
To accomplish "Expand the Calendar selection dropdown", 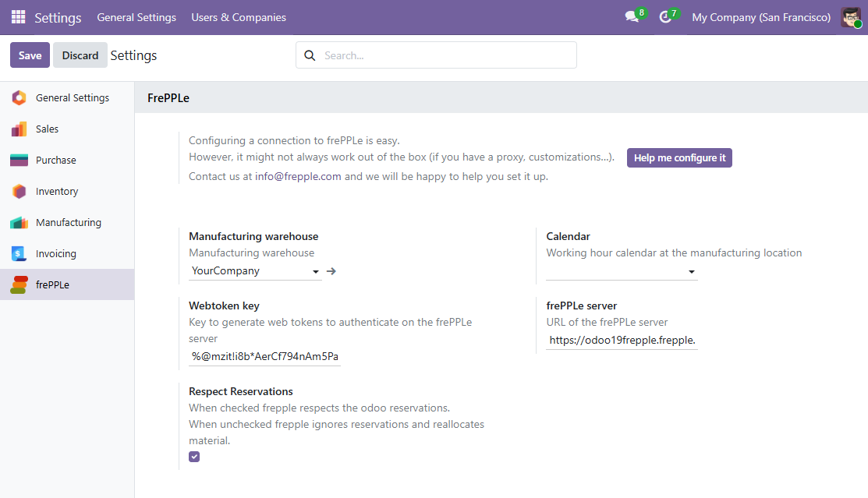I will (691, 272).
